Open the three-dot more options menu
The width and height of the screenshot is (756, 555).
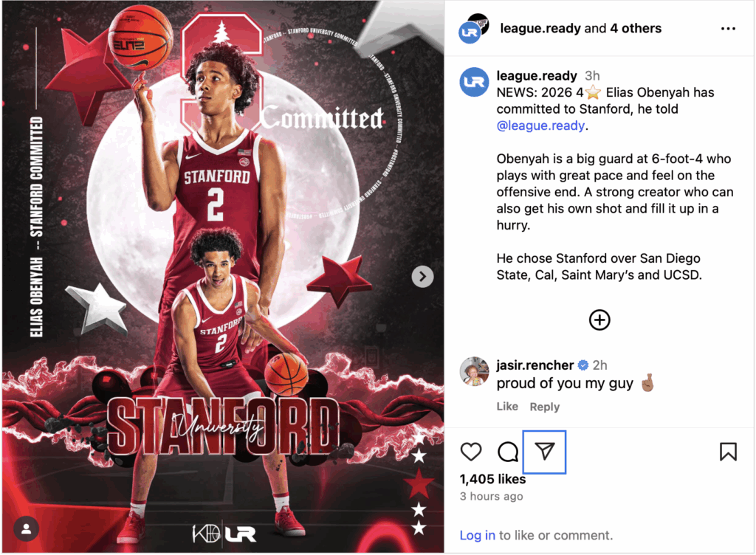[728, 29]
